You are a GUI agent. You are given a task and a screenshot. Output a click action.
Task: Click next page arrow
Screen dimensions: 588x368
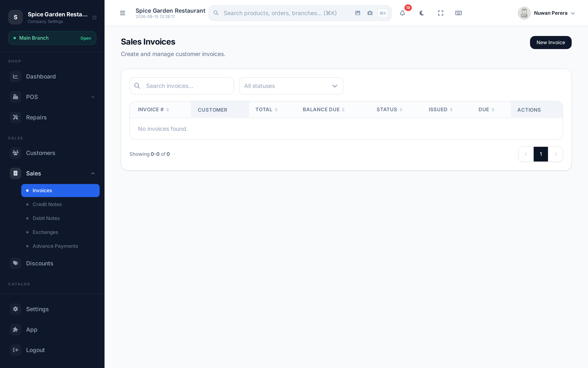pos(556,154)
